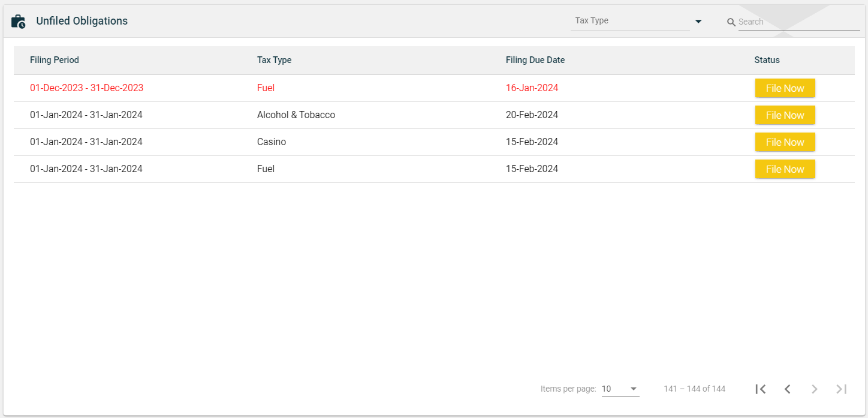Click the Casino tax type cell
The height and width of the screenshot is (418, 868).
click(272, 142)
